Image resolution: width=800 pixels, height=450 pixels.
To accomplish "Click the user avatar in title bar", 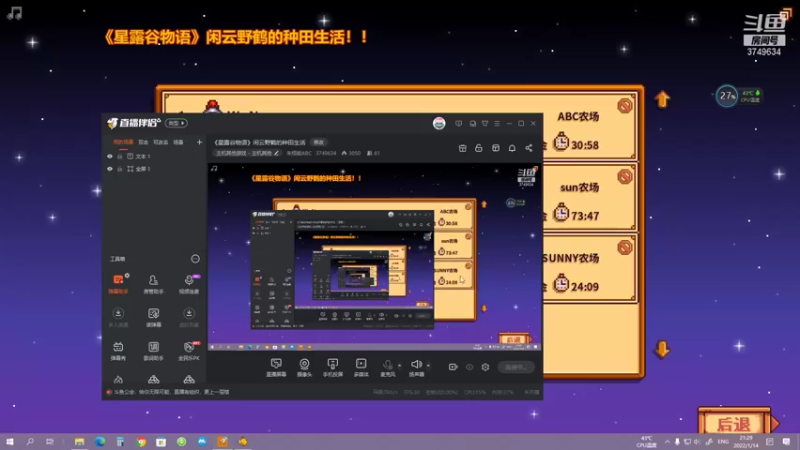I will tap(439, 123).
